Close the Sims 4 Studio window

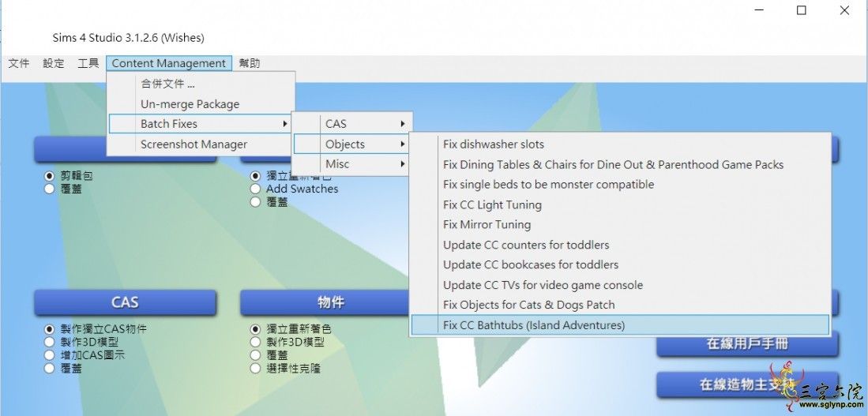tap(844, 10)
